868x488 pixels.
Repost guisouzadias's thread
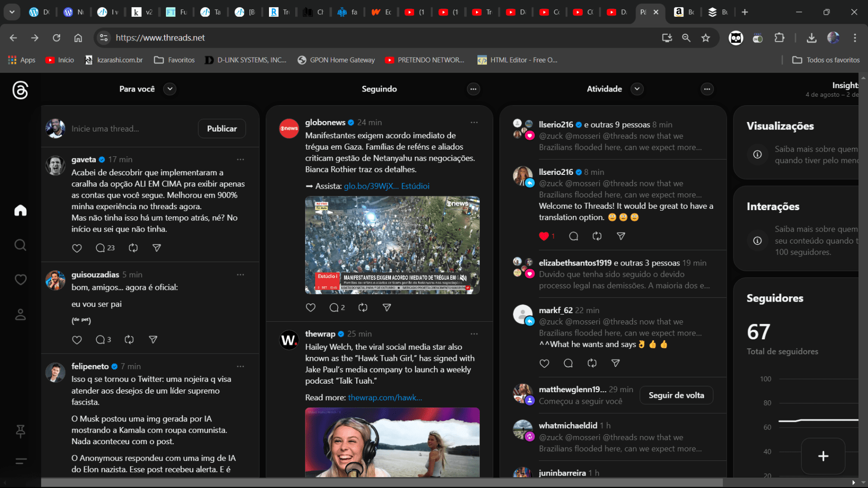click(x=129, y=339)
